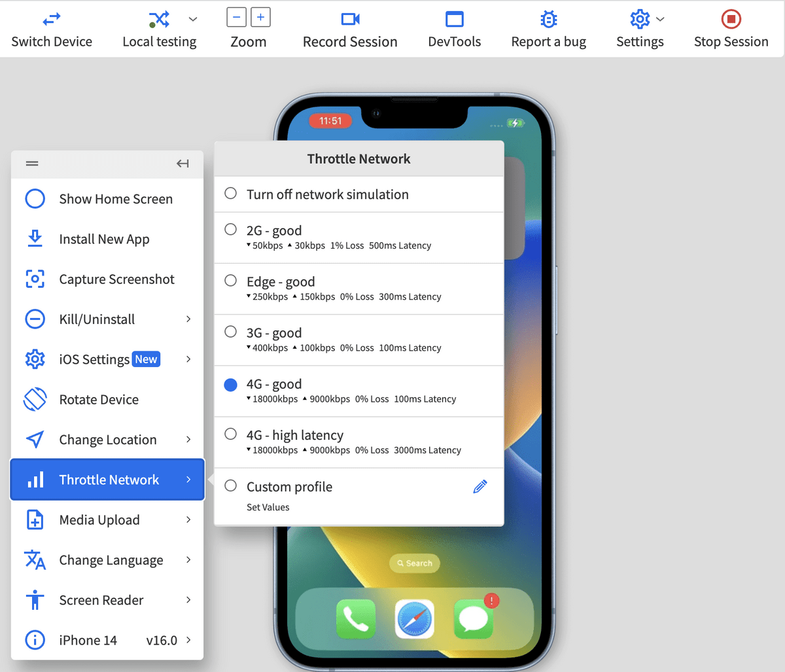The width and height of the screenshot is (785, 672).
Task: Open the Screen Reader menu entry
Action: point(107,600)
